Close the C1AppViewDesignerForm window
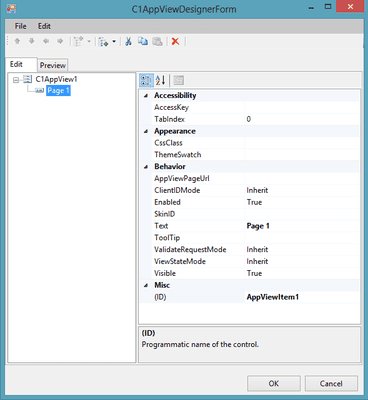 350,7
